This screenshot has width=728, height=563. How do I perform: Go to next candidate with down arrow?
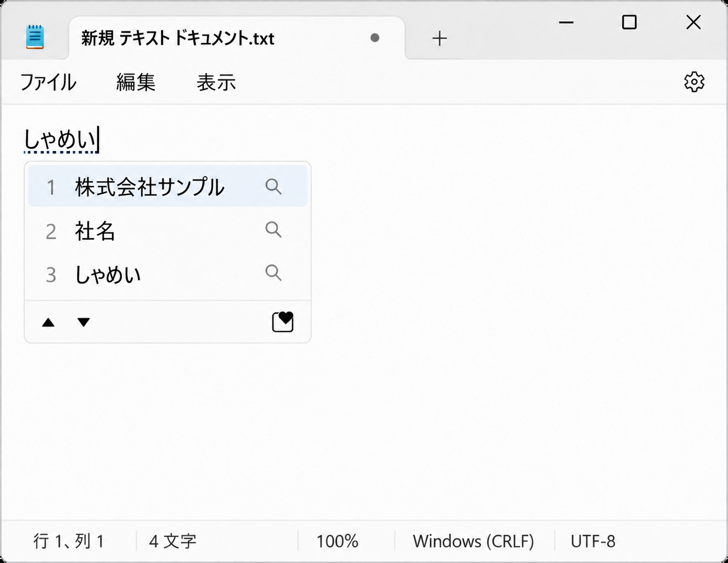(x=84, y=322)
